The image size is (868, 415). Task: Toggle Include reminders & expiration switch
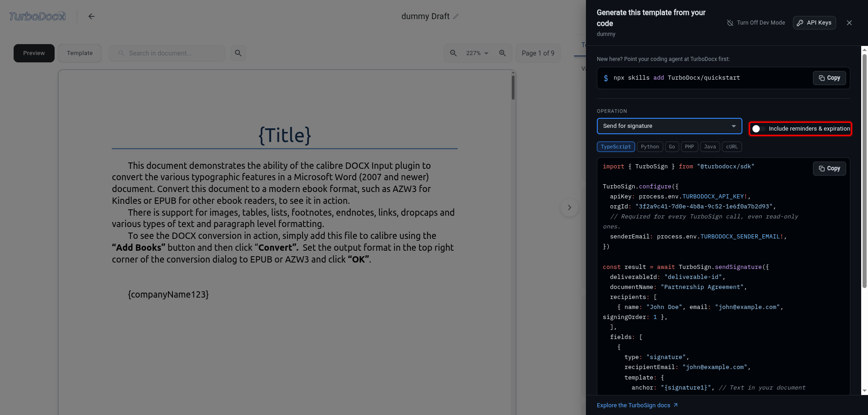(x=759, y=129)
